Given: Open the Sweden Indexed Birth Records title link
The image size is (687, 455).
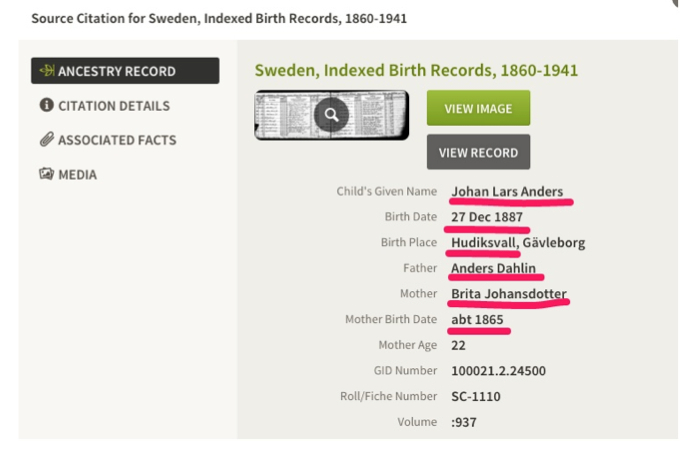Looking at the screenshot, I should coord(416,70).
